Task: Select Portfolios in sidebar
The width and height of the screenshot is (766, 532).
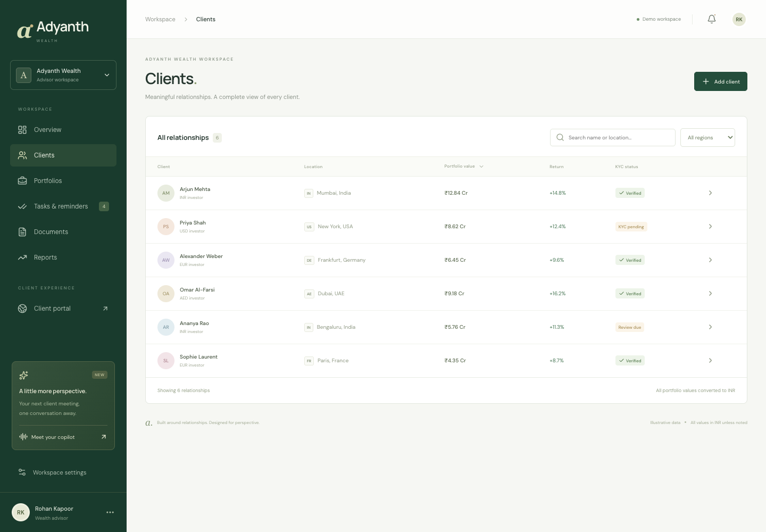Action: click(63, 181)
